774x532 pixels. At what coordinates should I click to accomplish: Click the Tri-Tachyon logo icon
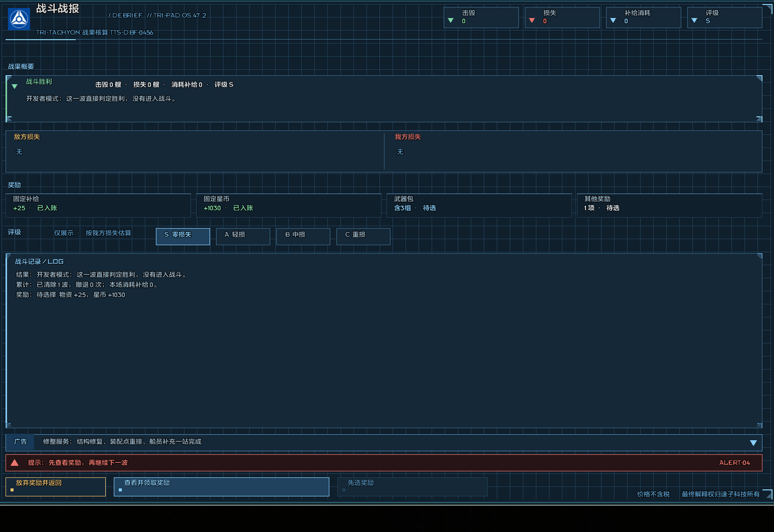(x=19, y=19)
